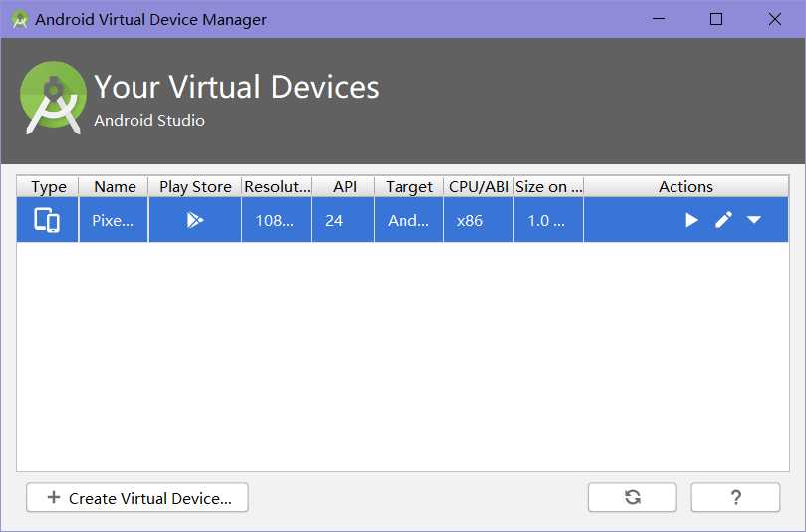Sort by the Type column header
The width and height of the screenshot is (806, 532).
coord(48,186)
